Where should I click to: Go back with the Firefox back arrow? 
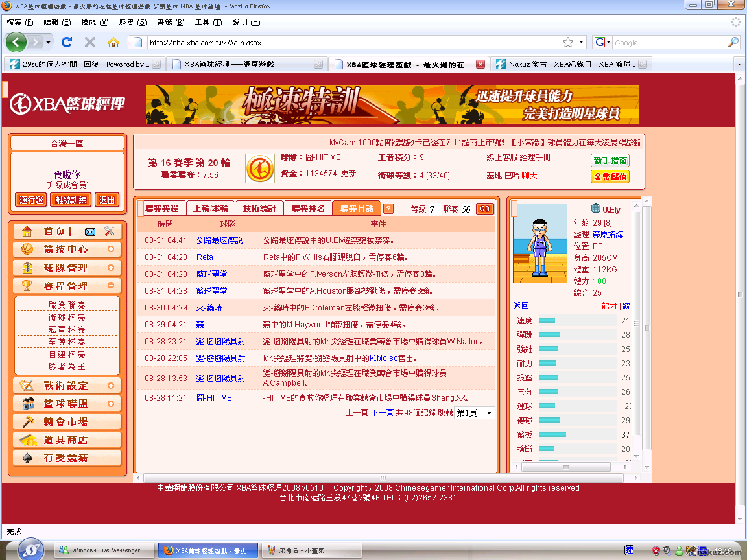click(16, 42)
